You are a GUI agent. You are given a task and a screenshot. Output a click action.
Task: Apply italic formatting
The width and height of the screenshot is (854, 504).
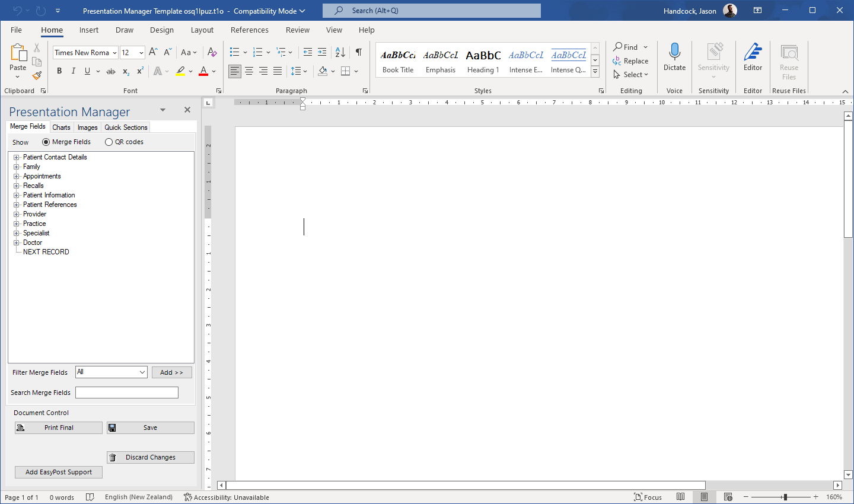pos(73,71)
